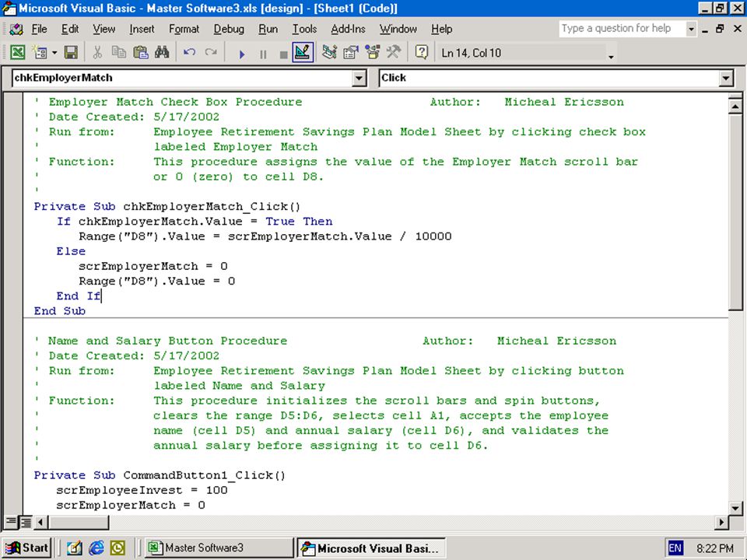
Task: Open the Tools menu
Action: [x=304, y=29]
